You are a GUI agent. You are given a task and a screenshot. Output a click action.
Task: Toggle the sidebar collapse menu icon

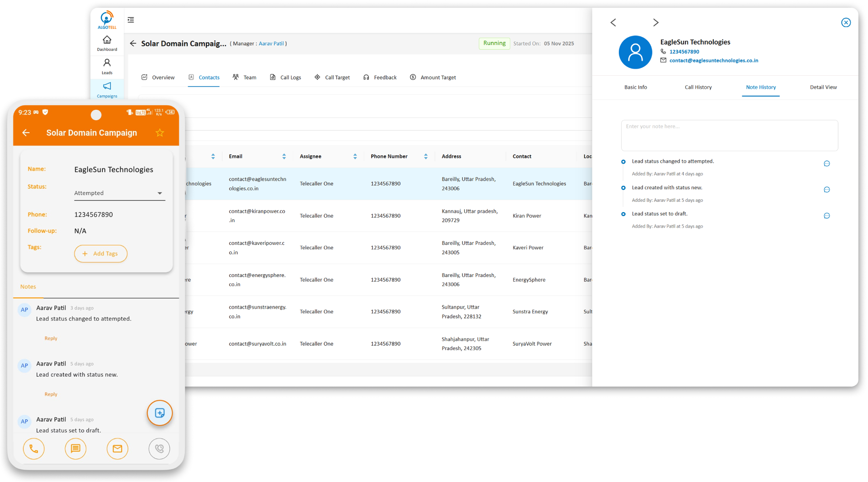tap(131, 20)
